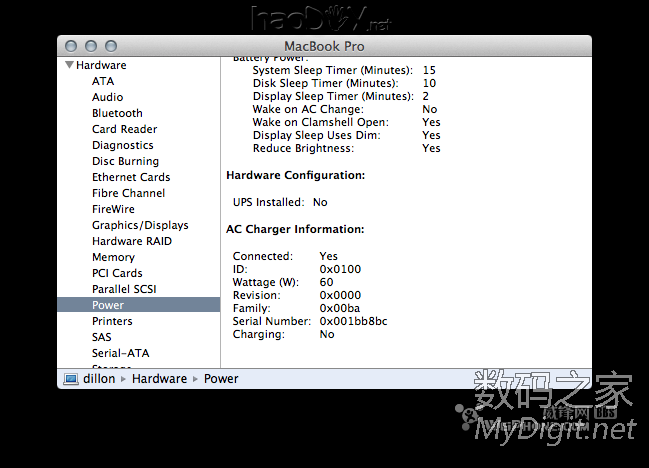
Task: Open Diagnostics in the sidebar
Action: (122, 145)
